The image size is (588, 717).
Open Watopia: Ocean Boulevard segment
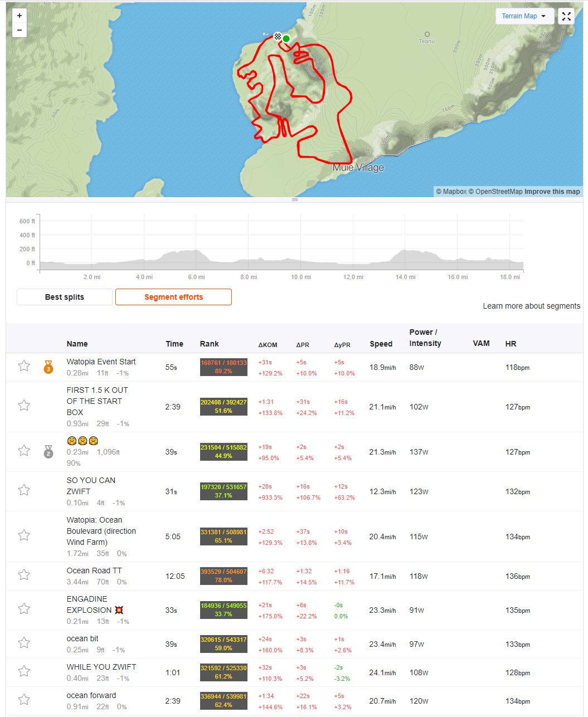point(101,531)
